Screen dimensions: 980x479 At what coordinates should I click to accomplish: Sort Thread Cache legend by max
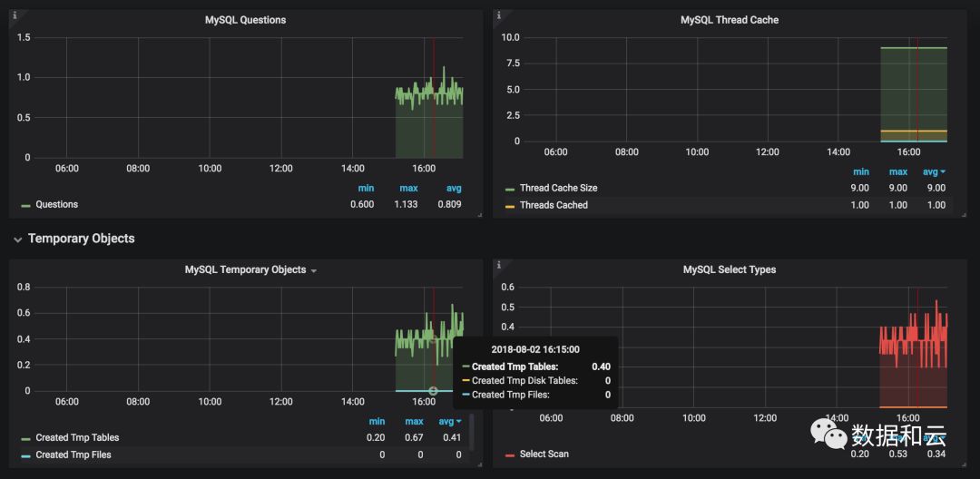tap(898, 171)
